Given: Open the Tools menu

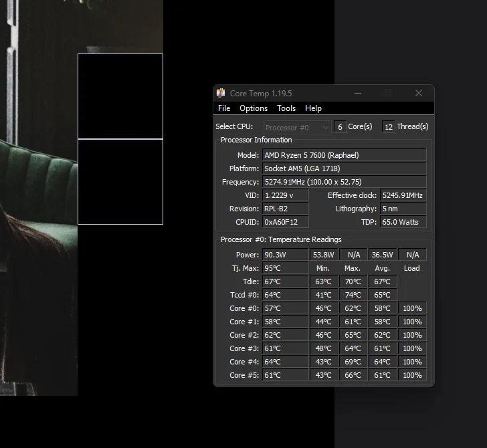Looking at the screenshot, I should 286,108.
